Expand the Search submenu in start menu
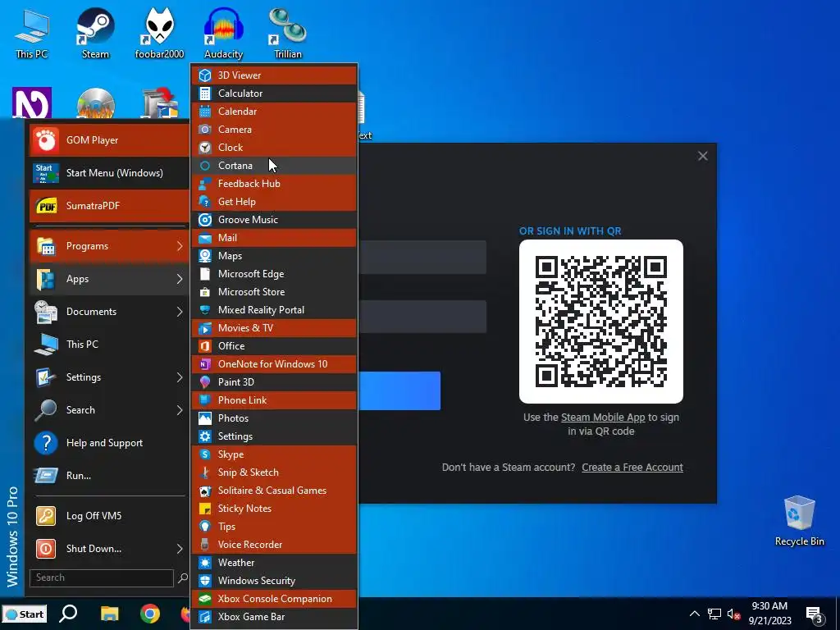The width and height of the screenshot is (840, 630). coord(109,409)
